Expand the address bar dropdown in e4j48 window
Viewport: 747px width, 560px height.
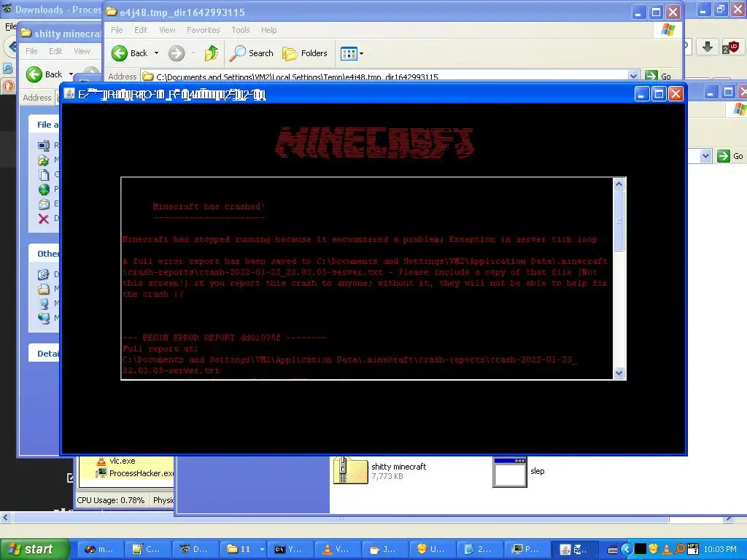633,76
